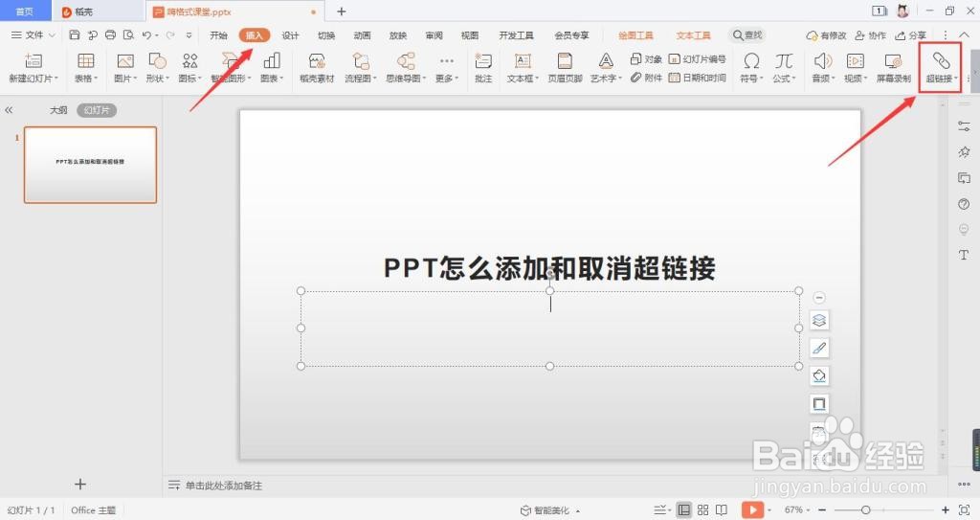Switch to the 动画 Animation tab
Screen dimensions: 980x520
[362, 35]
